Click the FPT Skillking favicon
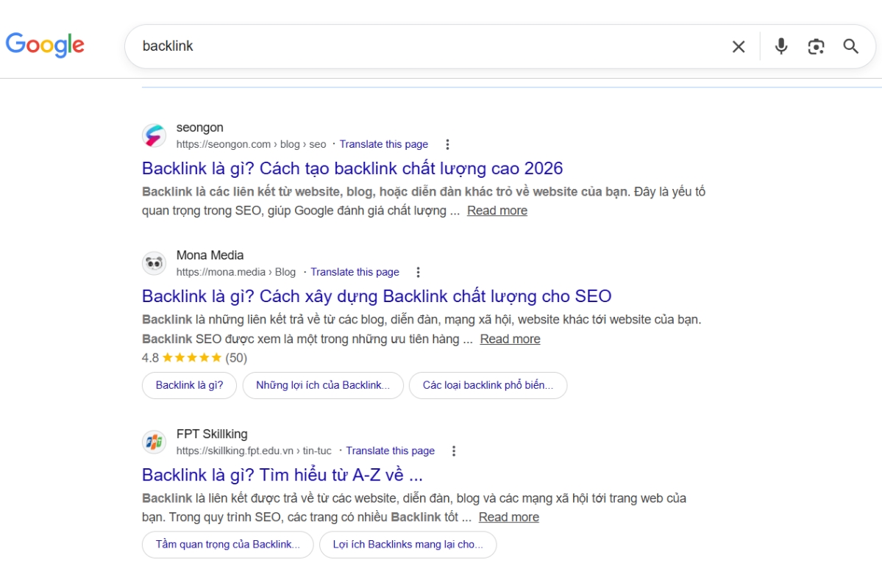 click(x=154, y=442)
